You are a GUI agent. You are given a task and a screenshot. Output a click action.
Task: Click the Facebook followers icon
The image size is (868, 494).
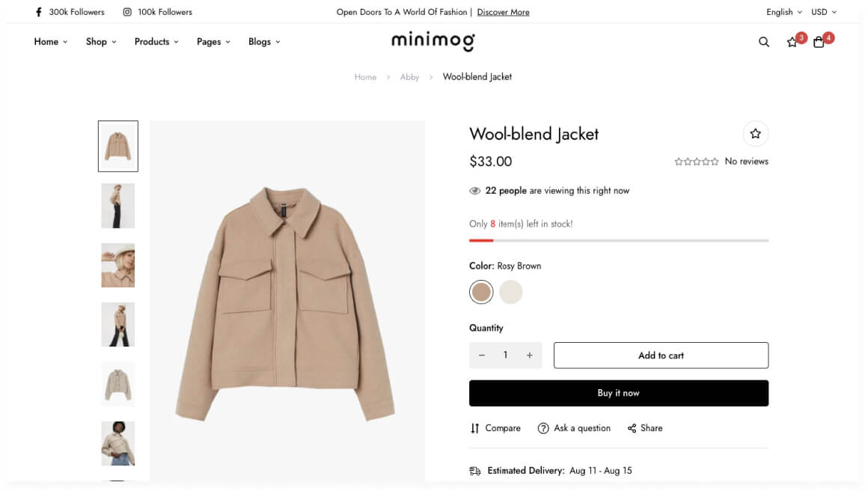[38, 12]
